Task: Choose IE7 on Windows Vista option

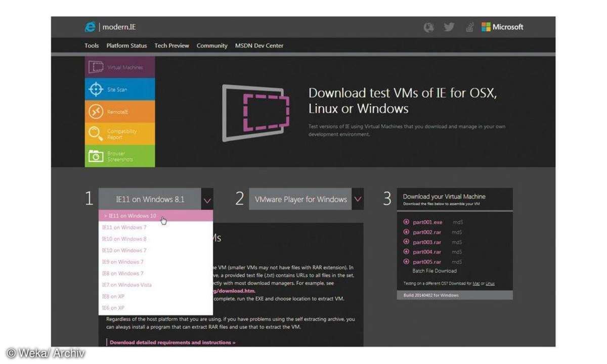Action: coord(127,285)
